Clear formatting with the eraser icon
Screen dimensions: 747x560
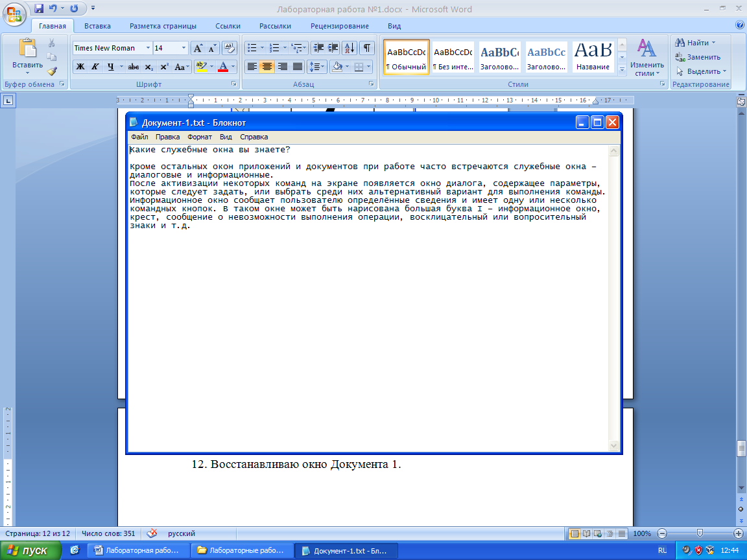(230, 48)
